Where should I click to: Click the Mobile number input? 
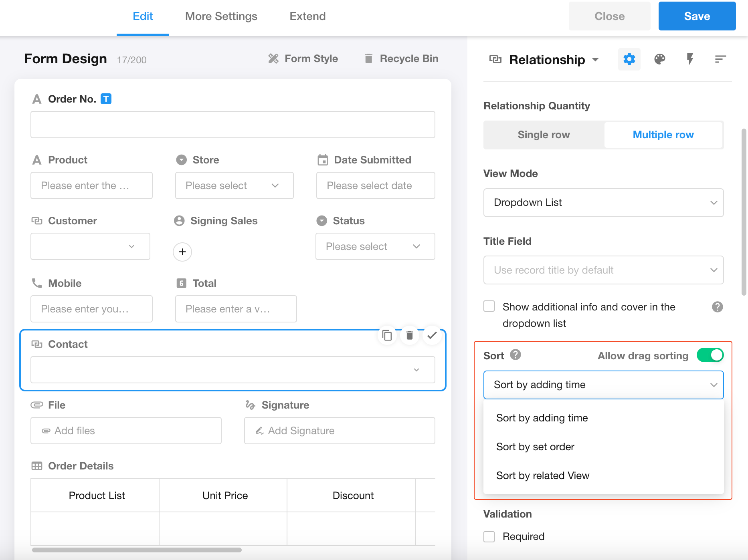(91, 309)
